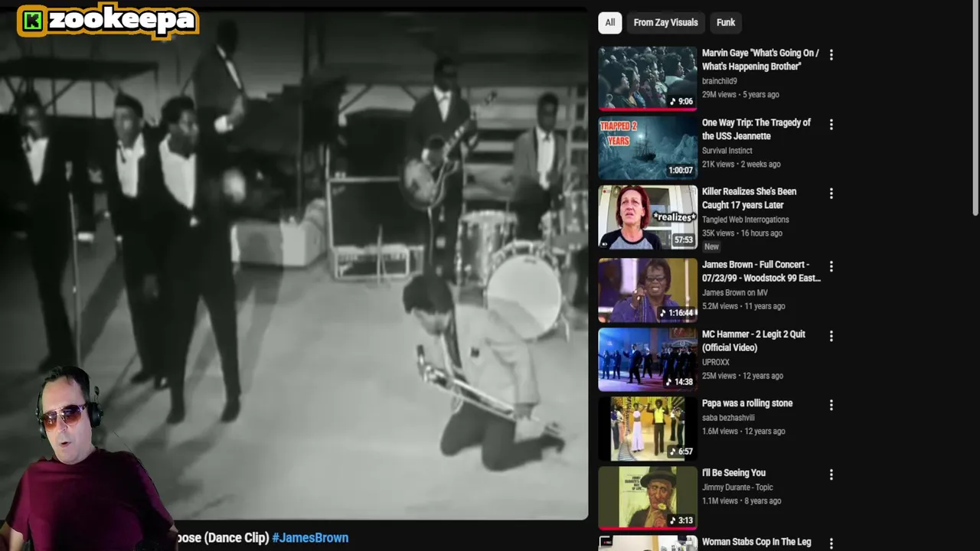Open options menu for One Way Trip video
Viewport: 980px width, 551px height.
tap(831, 124)
